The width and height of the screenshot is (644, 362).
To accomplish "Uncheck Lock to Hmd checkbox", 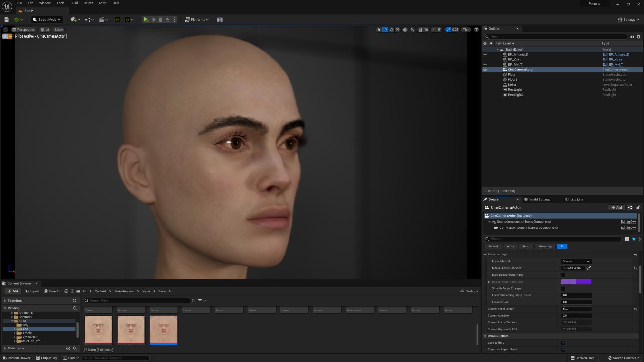I will pyautogui.click(x=563, y=343).
